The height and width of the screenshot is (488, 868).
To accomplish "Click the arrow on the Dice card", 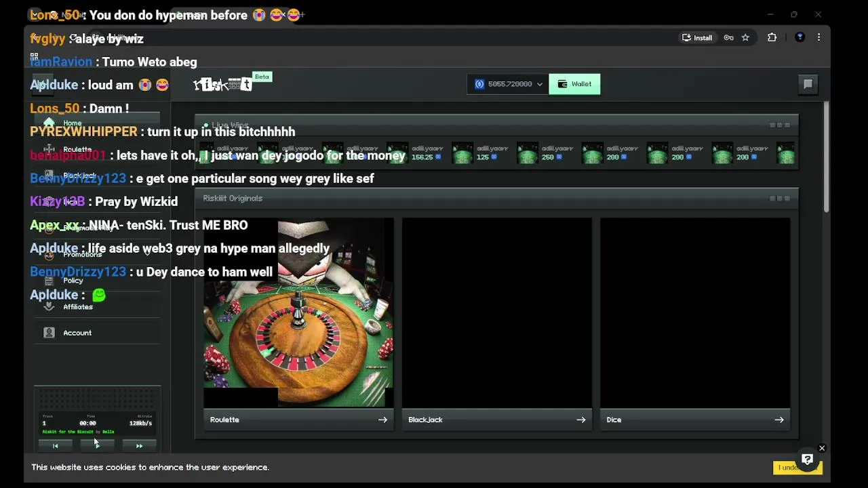I will [778, 420].
